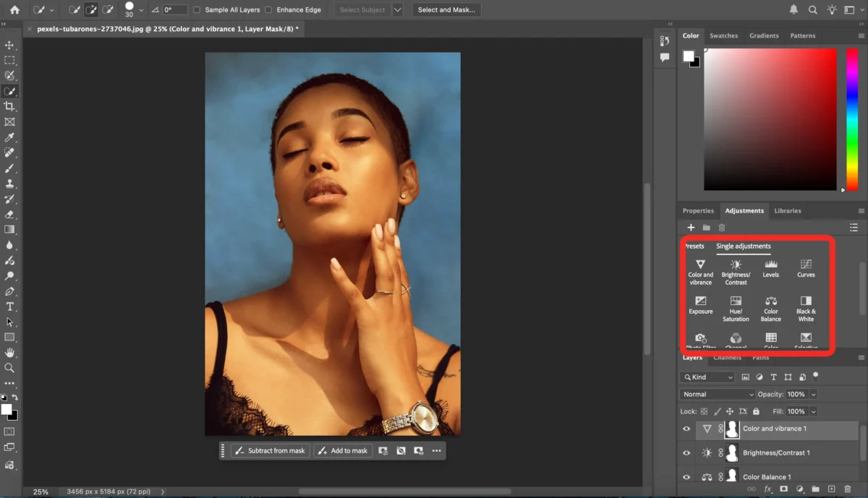Toggle lock transparent pixels icon

tap(704, 411)
